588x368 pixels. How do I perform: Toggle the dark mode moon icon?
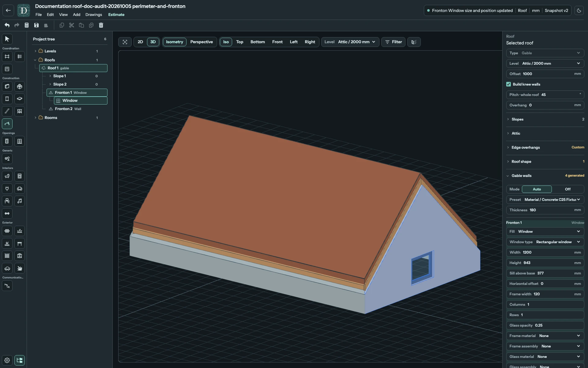(x=579, y=10)
